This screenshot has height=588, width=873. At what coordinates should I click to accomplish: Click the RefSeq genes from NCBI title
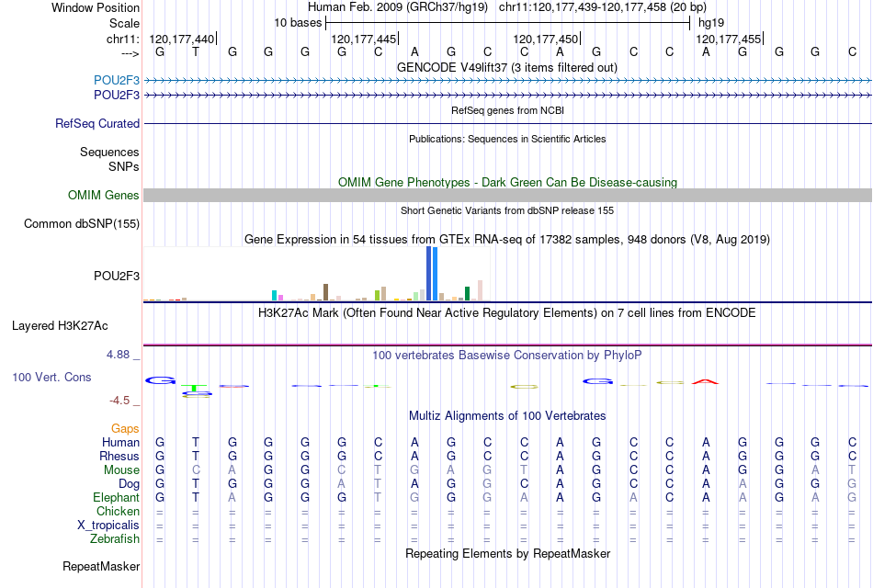coord(508,110)
